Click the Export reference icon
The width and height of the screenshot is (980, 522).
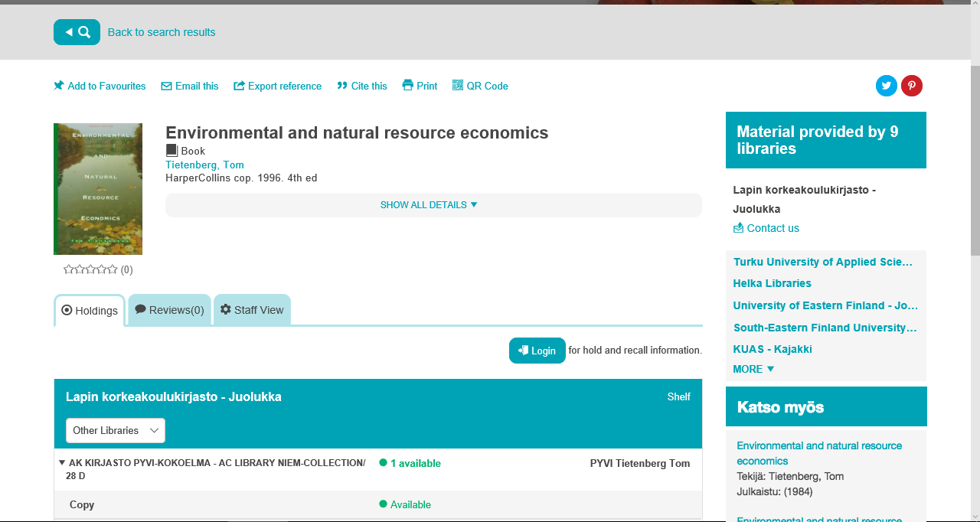(x=239, y=86)
